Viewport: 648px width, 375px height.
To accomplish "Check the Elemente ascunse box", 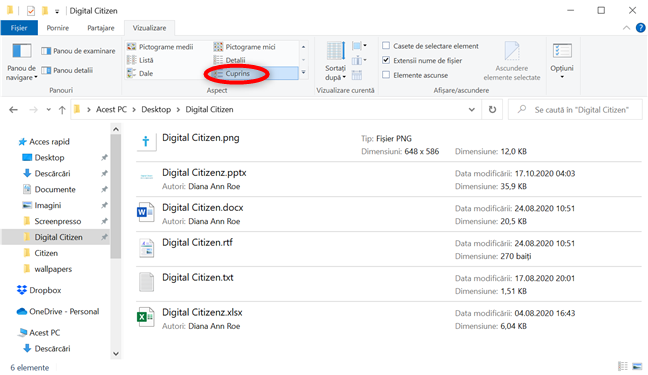I will coord(386,75).
